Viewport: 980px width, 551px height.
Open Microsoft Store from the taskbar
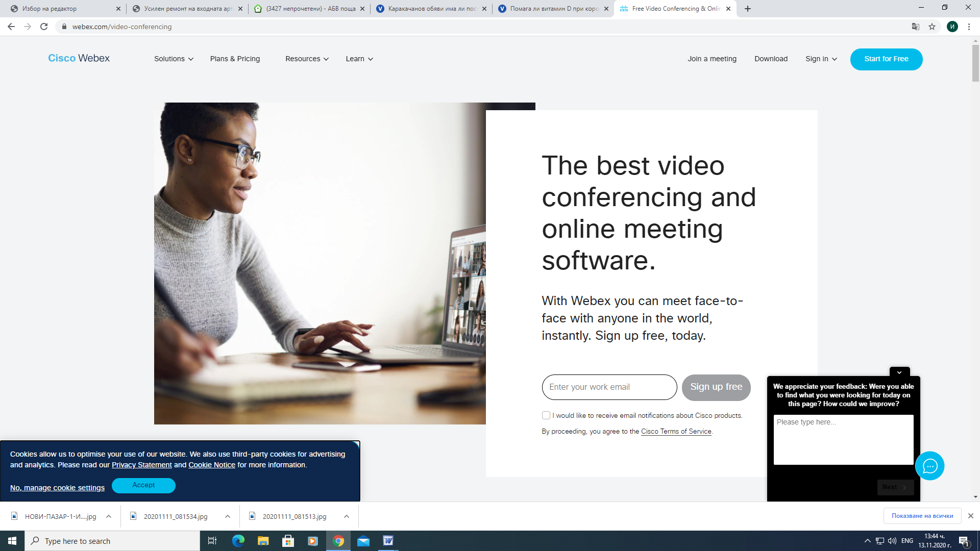click(x=288, y=541)
